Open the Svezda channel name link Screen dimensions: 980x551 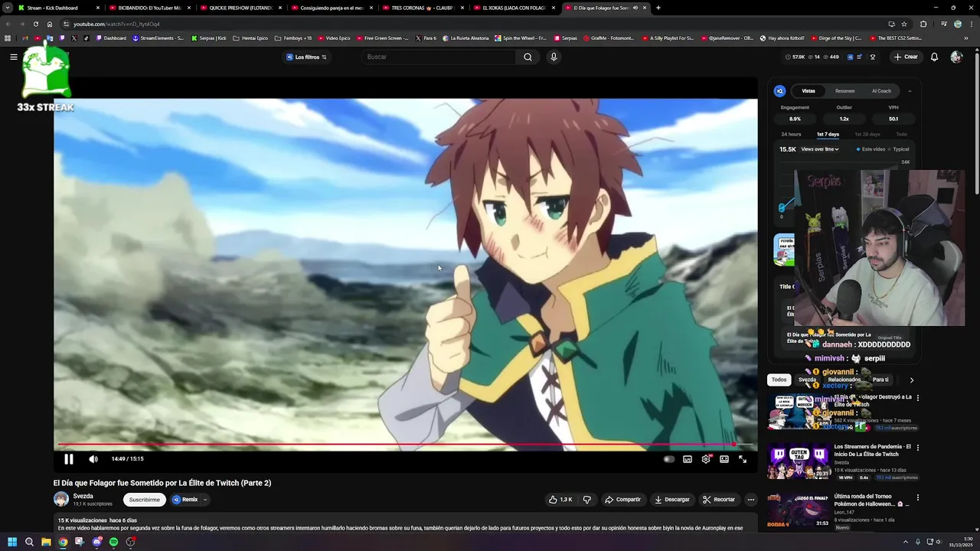tap(83, 496)
